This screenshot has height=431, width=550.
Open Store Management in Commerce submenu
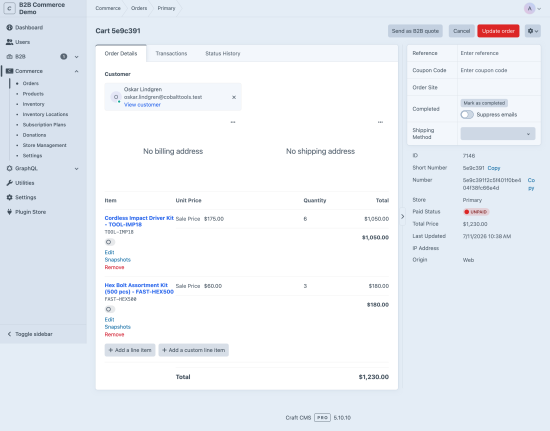point(45,145)
